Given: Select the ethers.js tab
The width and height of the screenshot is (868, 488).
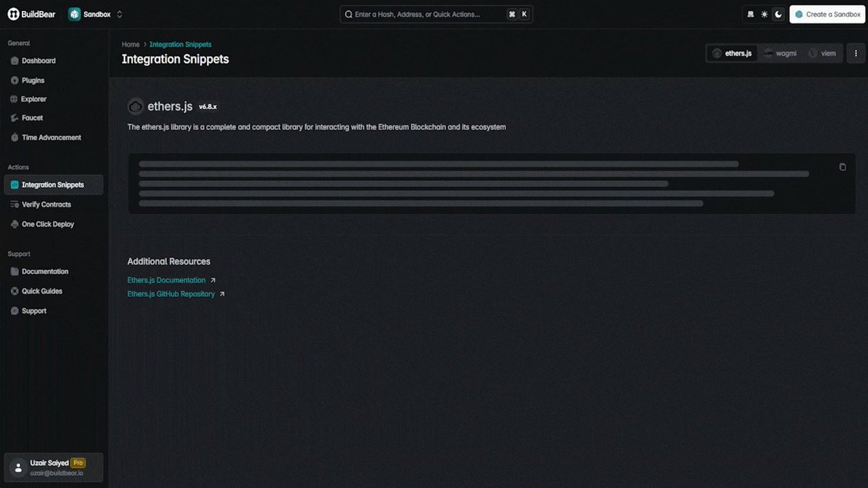Looking at the screenshot, I should pos(732,53).
